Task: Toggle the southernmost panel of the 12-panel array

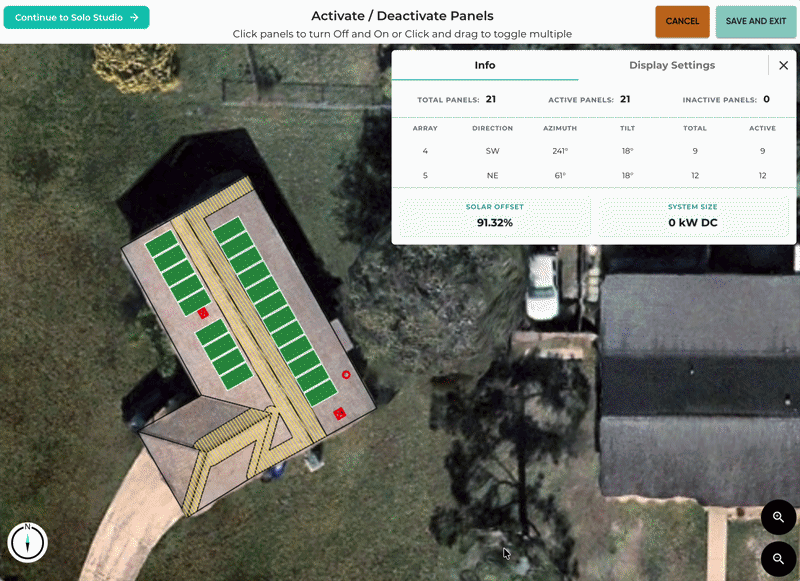Action: tap(321, 393)
